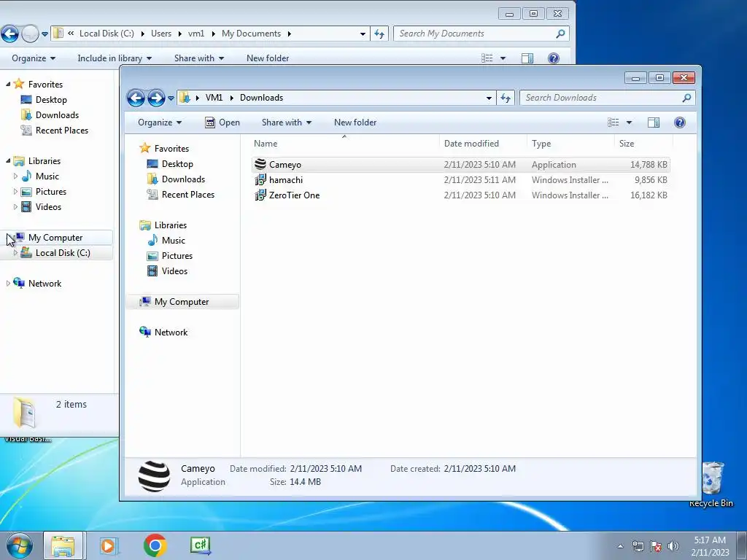Show the preview pane in Downloads window
The height and width of the screenshot is (560, 747).
654,122
